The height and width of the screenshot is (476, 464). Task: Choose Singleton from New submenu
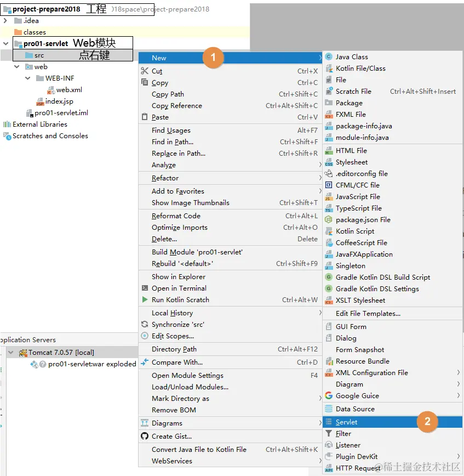392,266
